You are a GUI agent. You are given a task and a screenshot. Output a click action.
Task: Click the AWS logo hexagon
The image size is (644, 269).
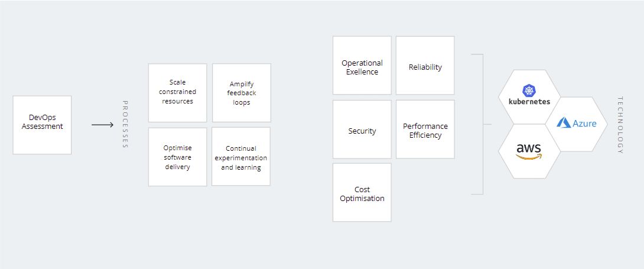pos(529,151)
